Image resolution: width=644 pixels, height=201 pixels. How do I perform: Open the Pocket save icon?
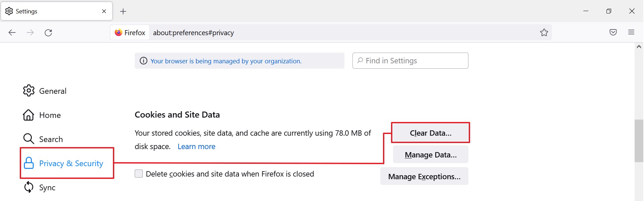coord(613,32)
